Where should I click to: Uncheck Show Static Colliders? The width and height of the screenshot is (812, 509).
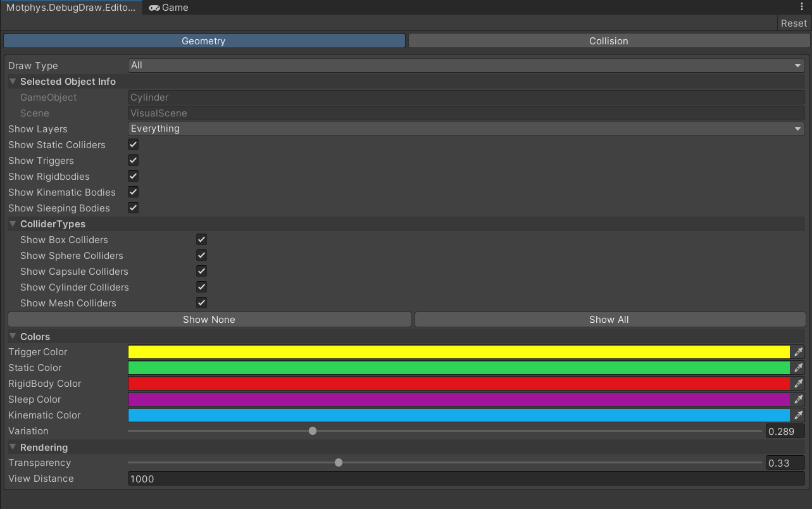pyautogui.click(x=134, y=144)
